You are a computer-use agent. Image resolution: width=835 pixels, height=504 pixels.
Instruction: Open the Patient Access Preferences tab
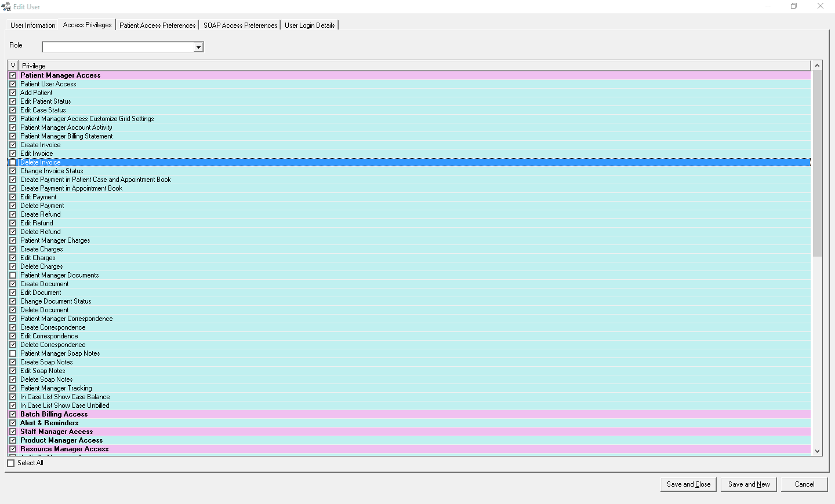point(158,25)
